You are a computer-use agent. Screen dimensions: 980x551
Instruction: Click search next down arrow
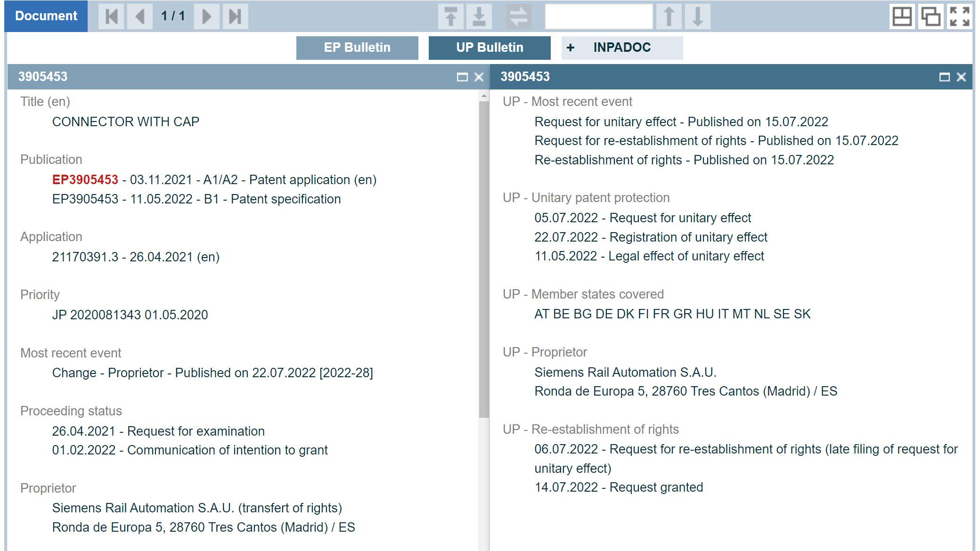tap(698, 16)
